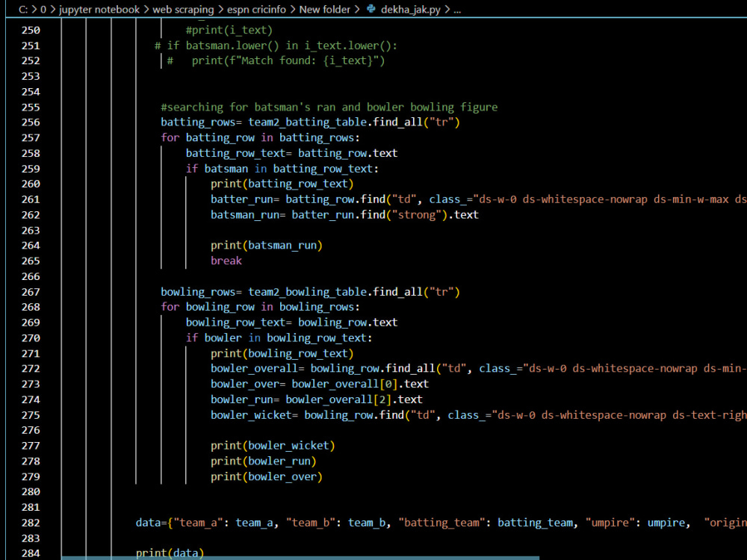Screen dimensions: 747x560
Task: Click the 'C:' drive breadcrumb
Action: point(23,10)
